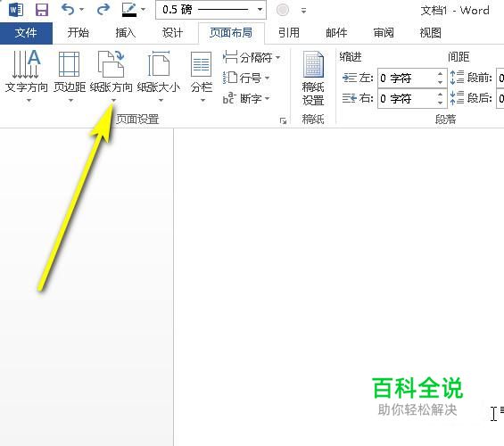This screenshot has width=504, height=446.
Task: Switch to the 审阅 tab
Action: [384, 33]
